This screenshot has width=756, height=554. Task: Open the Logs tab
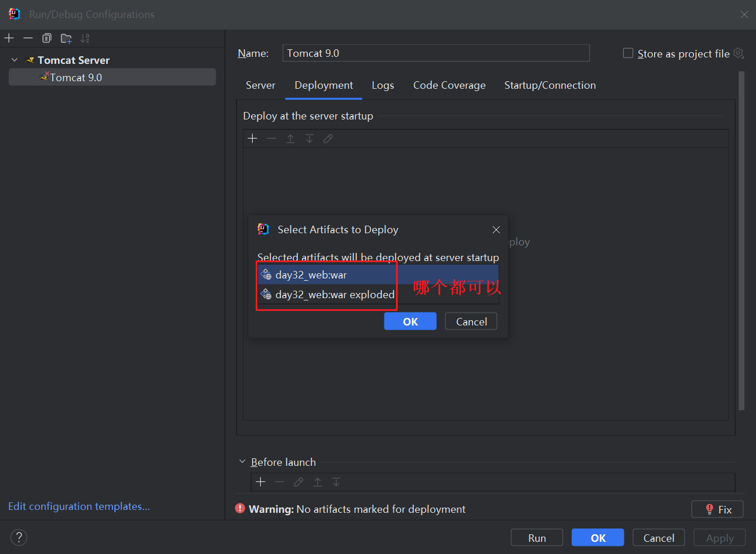pos(383,85)
